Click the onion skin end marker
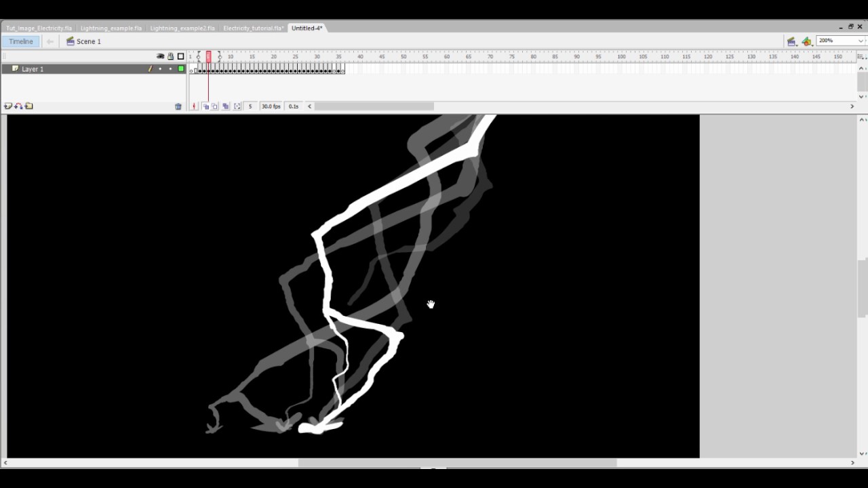Viewport: 868px width, 488px height. pyautogui.click(x=219, y=56)
